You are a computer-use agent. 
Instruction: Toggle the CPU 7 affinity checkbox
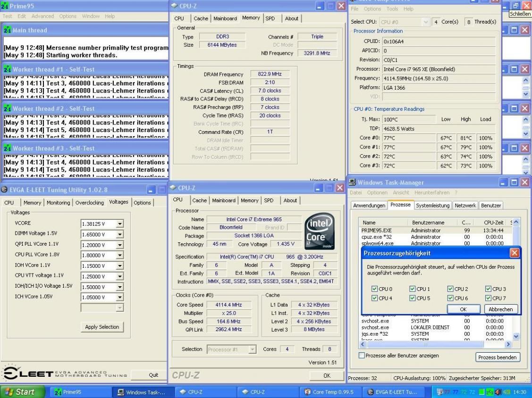[x=488, y=298]
